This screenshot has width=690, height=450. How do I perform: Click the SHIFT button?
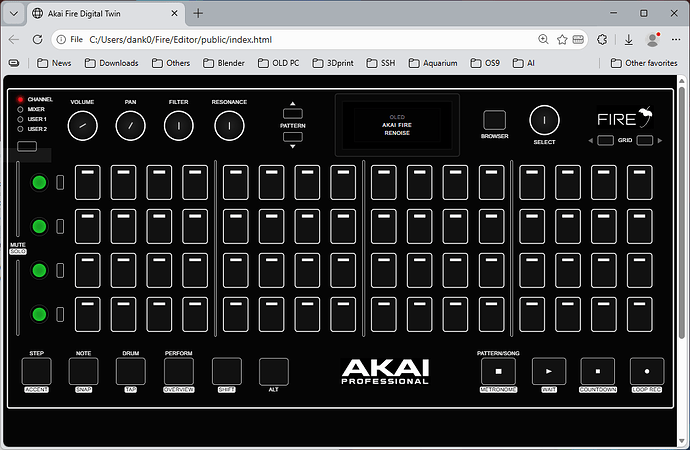[x=227, y=371]
